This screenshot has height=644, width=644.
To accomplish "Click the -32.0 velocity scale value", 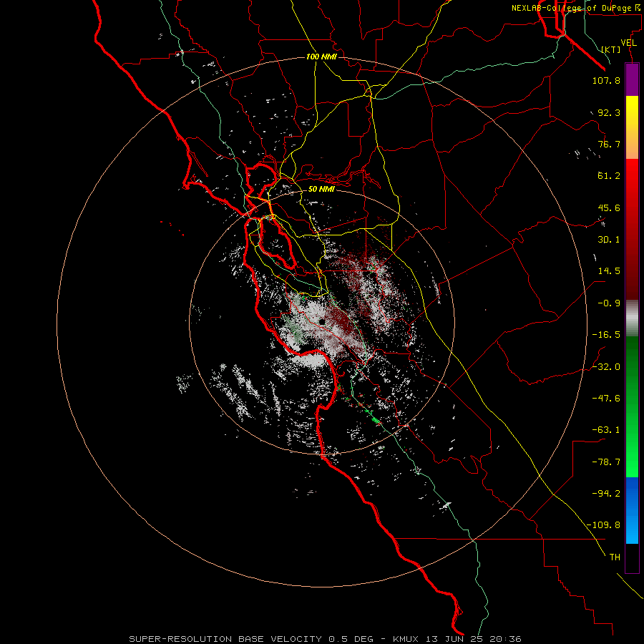I will click(606, 367).
